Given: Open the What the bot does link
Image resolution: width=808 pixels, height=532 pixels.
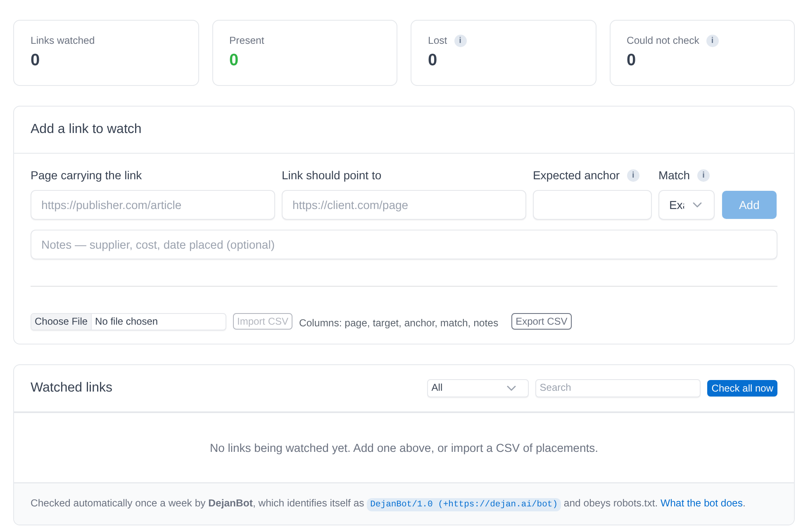Looking at the screenshot, I should tap(701, 503).
